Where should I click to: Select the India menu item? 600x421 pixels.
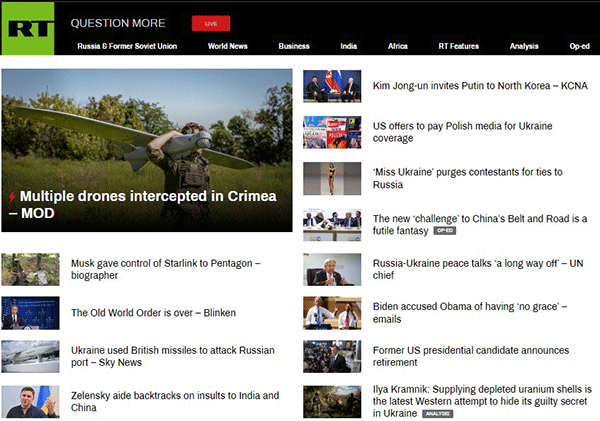click(349, 46)
